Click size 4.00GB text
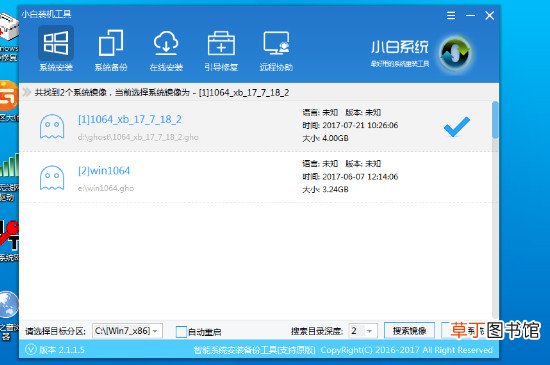Screen dimensions: 550x365 click(325, 138)
